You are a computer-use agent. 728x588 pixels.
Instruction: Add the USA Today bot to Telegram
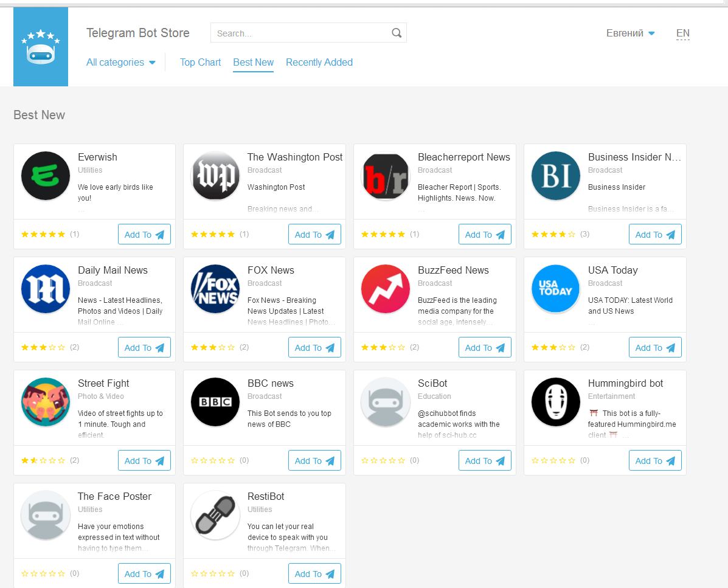(x=655, y=348)
